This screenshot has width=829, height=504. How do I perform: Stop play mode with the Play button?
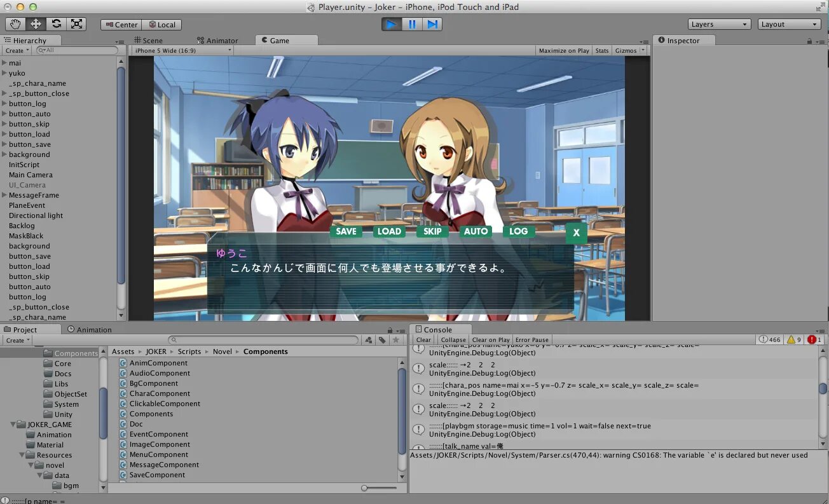392,24
